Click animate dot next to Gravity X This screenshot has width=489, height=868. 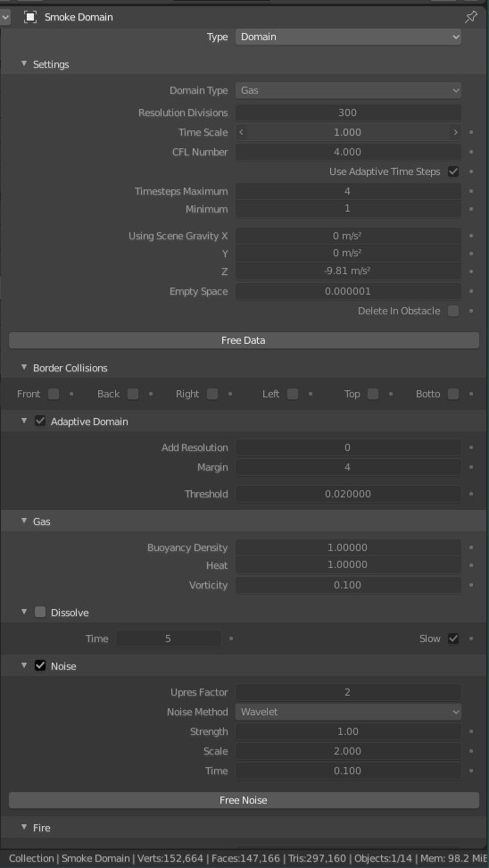(x=471, y=236)
